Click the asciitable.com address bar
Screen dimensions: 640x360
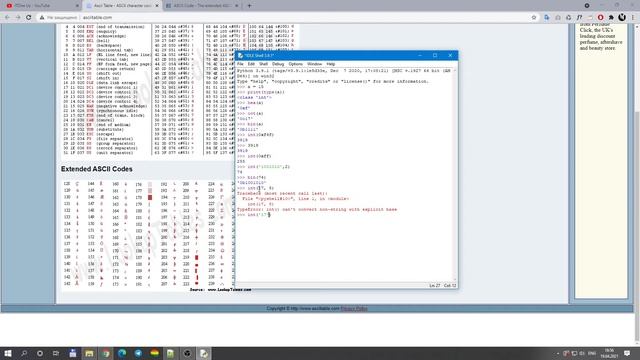click(286, 18)
